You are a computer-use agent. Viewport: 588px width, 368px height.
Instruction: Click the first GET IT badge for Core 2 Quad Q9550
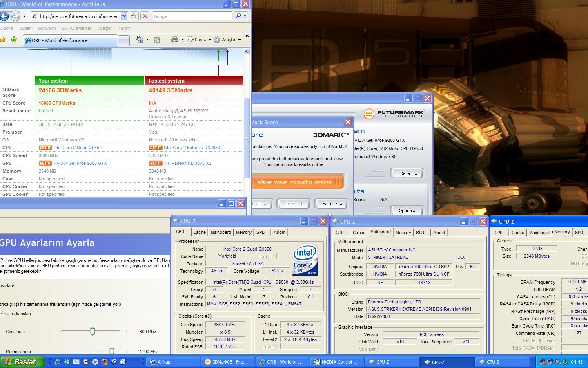[45, 148]
